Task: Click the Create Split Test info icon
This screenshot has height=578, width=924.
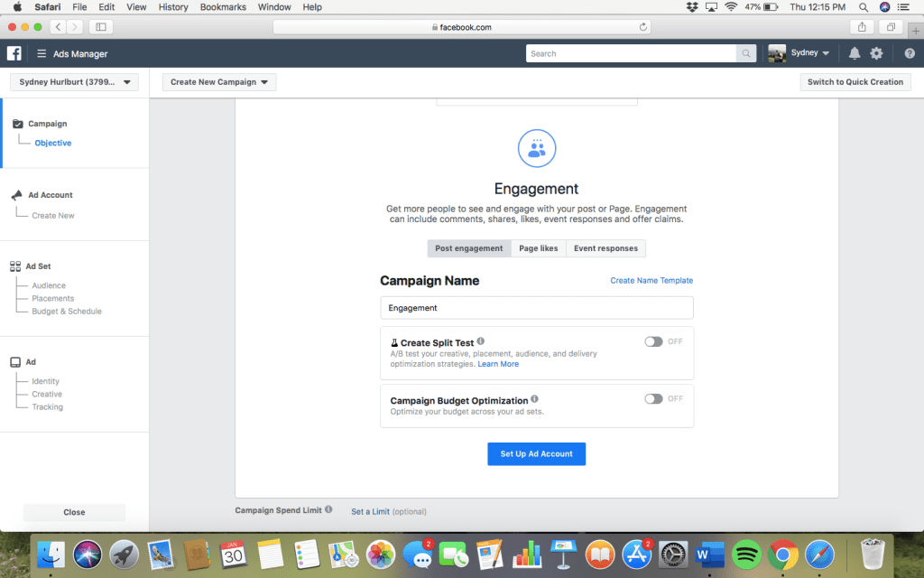Action: coord(481,342)
